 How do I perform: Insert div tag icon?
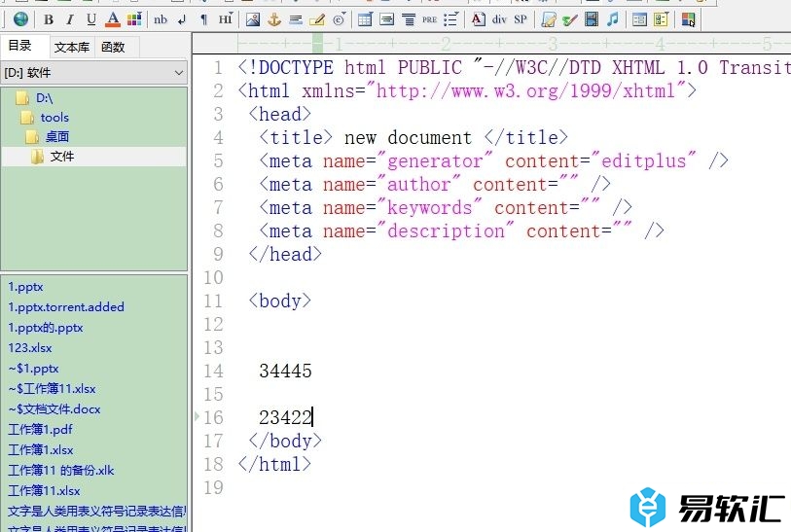(x=499, y=19)
